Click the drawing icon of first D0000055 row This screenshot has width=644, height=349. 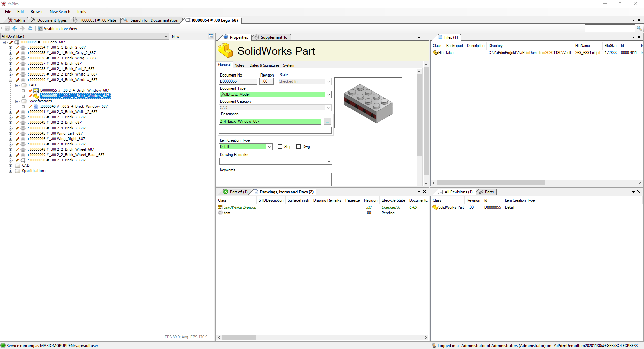[36, 91]
